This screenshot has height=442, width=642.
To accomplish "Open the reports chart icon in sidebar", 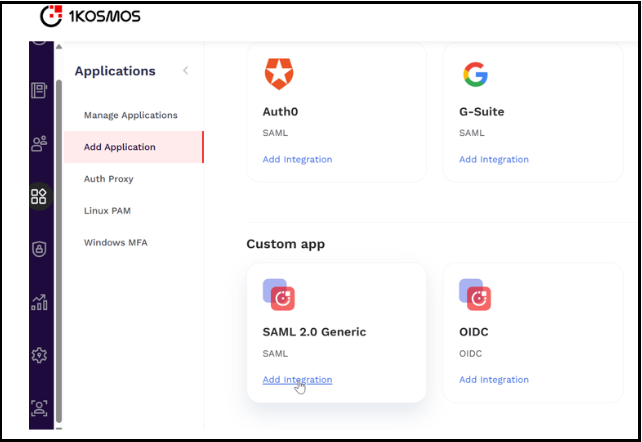I will click(39, 302).
